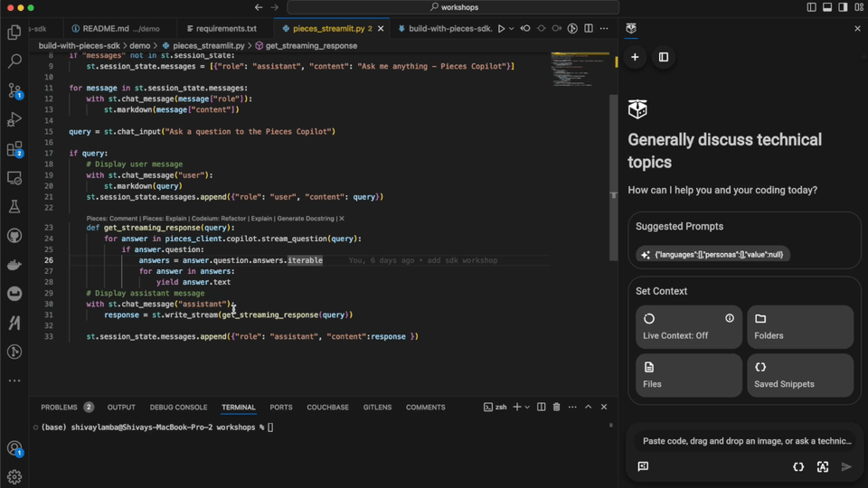Send the Pieces chat message
The image size is (868, 488).
[846, 467]
